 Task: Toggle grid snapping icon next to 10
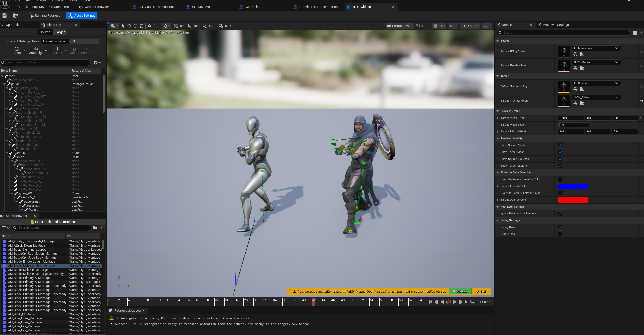tap(189, 26)
